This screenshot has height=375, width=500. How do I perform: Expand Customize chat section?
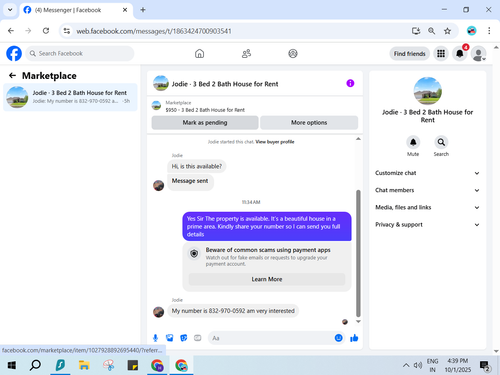[x=428, y=173]
